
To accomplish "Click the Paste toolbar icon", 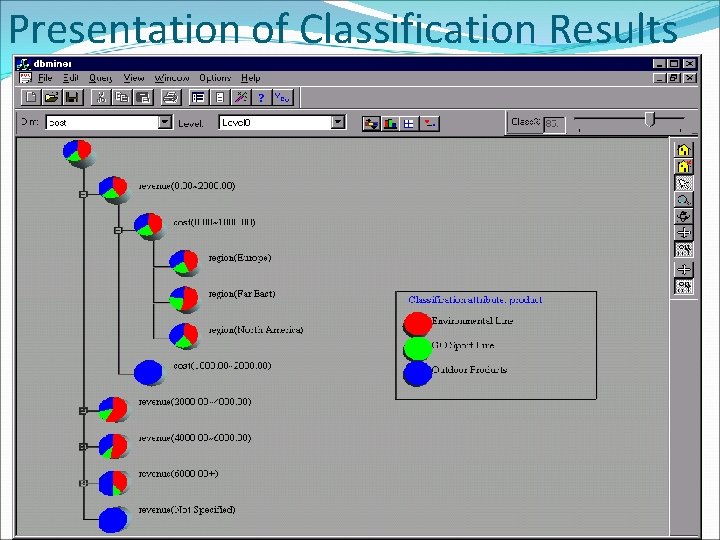I will tap(143, 97).
